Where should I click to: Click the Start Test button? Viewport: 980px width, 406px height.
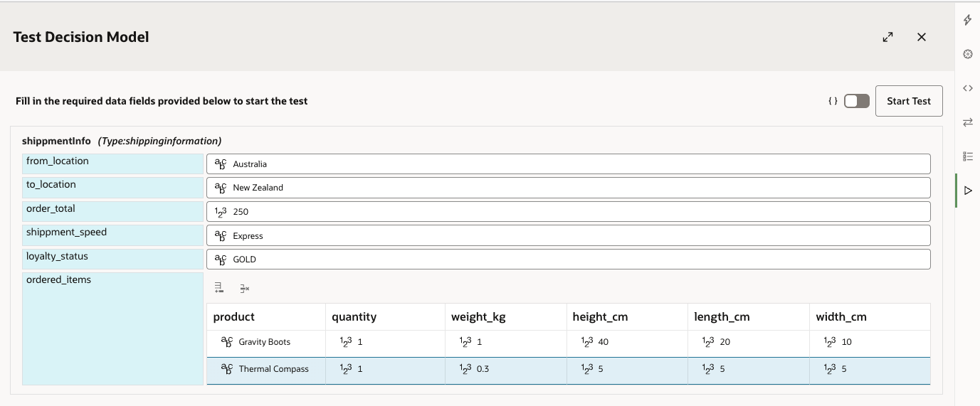(909, 101)
